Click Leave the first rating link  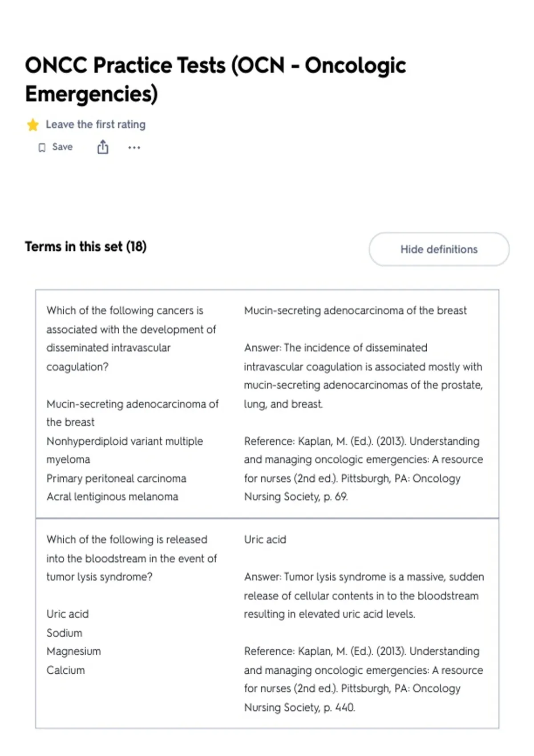click(96, 125)
